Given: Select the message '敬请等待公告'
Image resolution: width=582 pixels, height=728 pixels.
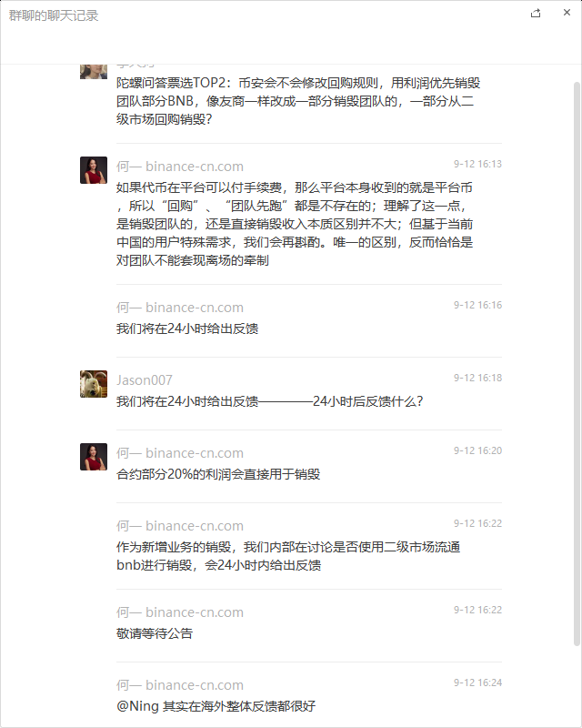Looking at the screenshot, I should point(155,633).
